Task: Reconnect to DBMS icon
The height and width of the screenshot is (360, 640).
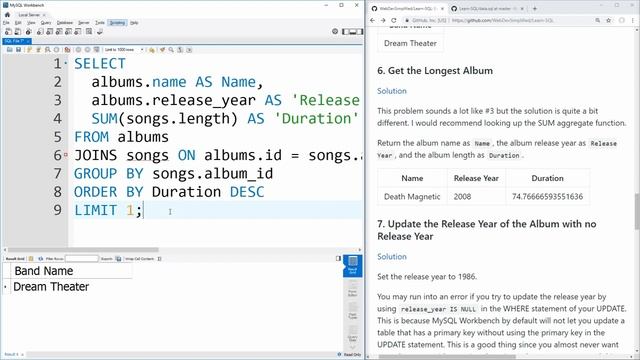Action: (100, 32)
